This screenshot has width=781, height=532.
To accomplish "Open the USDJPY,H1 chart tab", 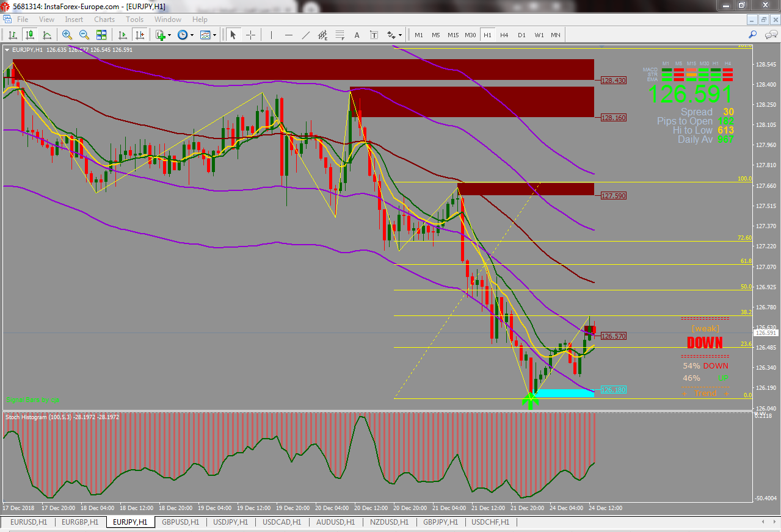I will pos(231,522).
